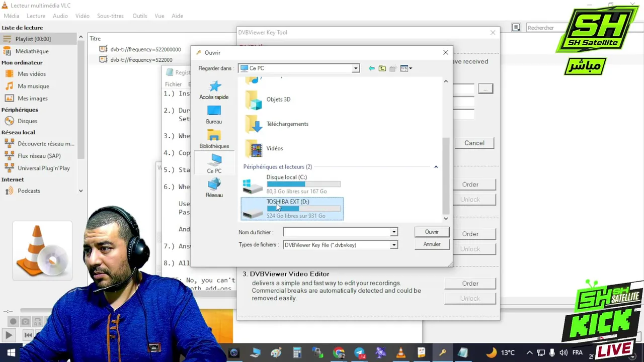Select the Objets 3D folder

(268, 100)
